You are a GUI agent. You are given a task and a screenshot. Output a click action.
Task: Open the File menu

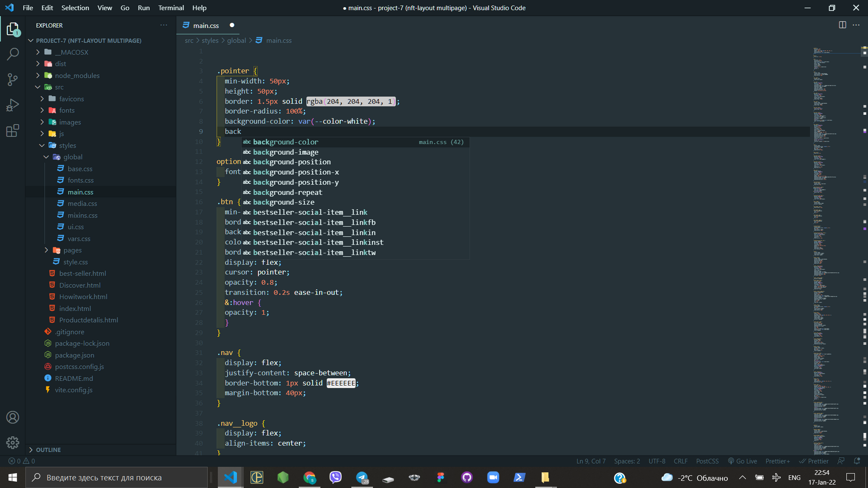pos(28,8)
